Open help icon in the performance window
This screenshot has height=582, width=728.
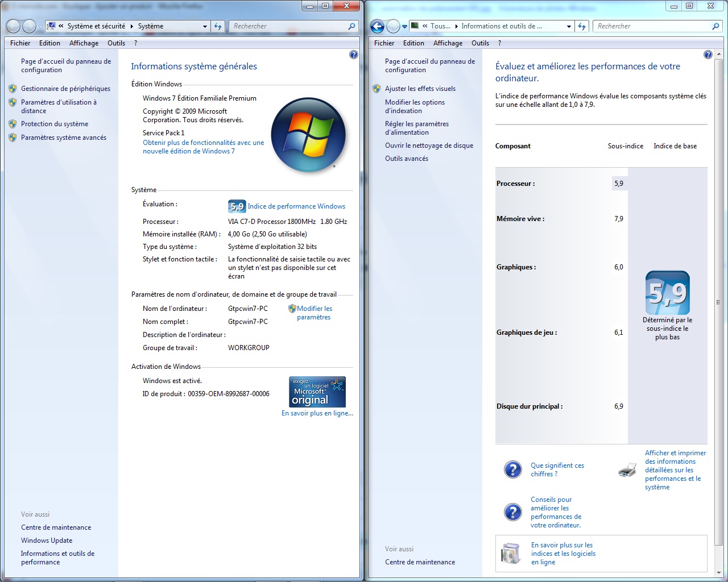(708, 55)
